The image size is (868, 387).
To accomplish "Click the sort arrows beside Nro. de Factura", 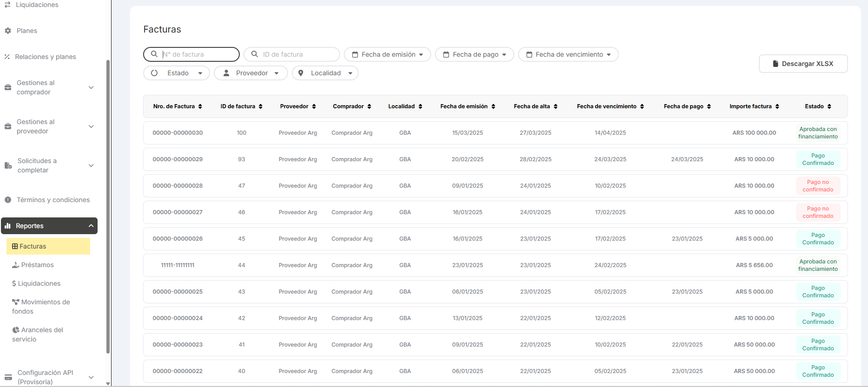I will point(200,106).
